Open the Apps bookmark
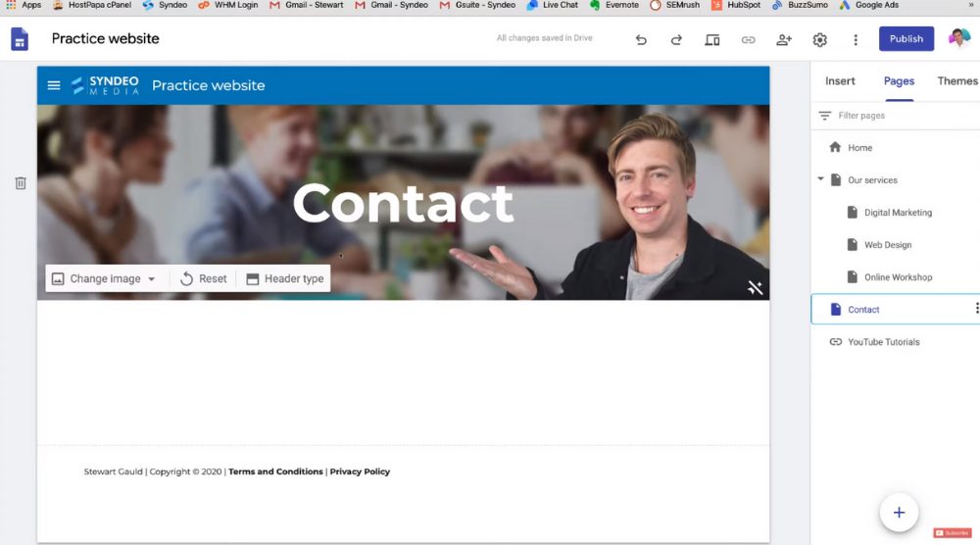980x545 pixels. tap(24, 5)
